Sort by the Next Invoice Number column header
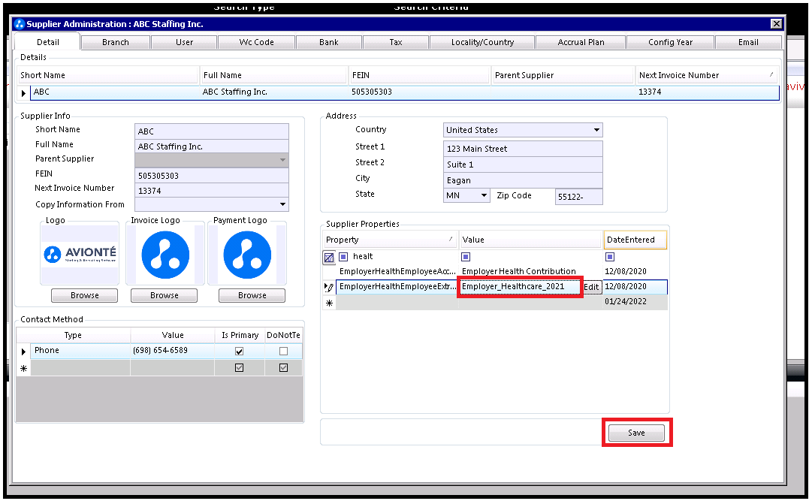 tap(708, 75)
